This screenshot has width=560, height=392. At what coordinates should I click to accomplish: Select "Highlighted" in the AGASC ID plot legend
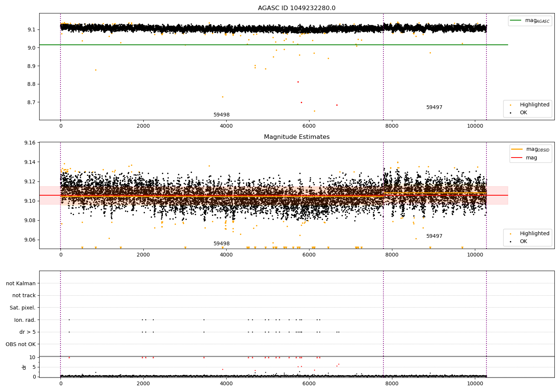(535, 105)
